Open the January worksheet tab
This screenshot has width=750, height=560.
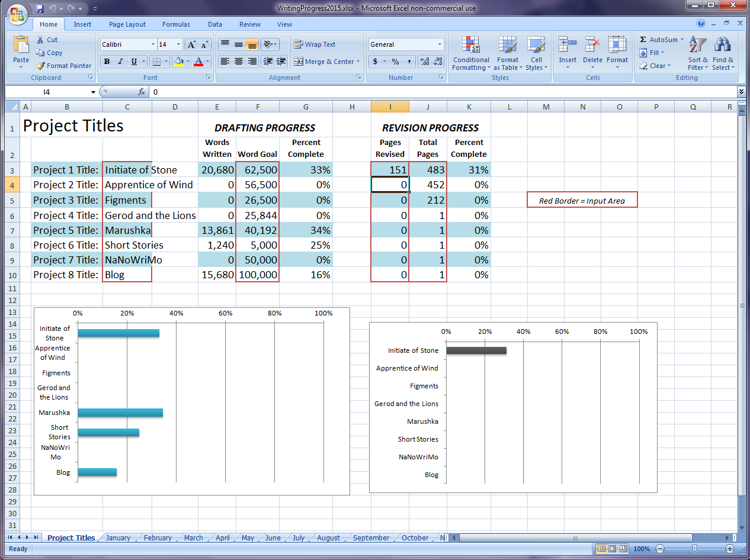coord(118,538)
